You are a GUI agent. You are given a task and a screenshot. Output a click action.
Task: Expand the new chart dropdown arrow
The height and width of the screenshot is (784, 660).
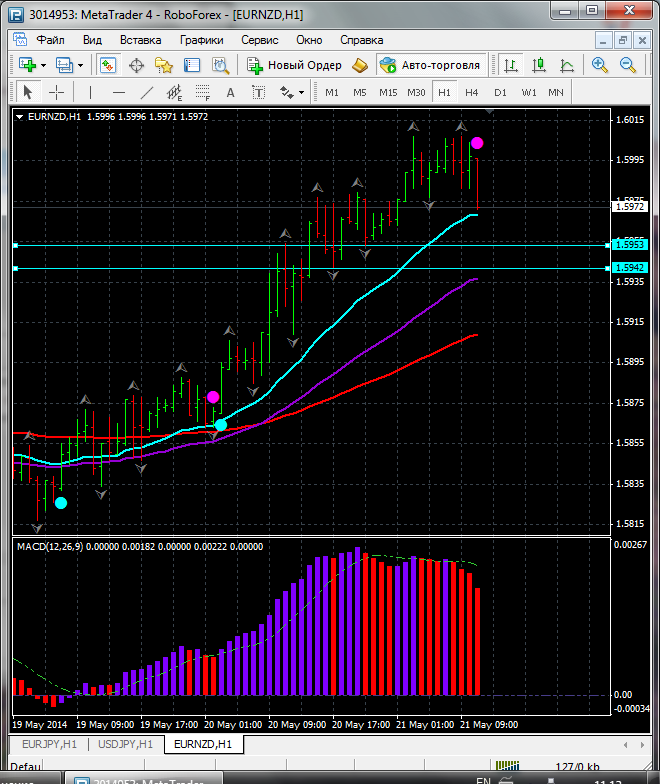(x=44, y=65)
